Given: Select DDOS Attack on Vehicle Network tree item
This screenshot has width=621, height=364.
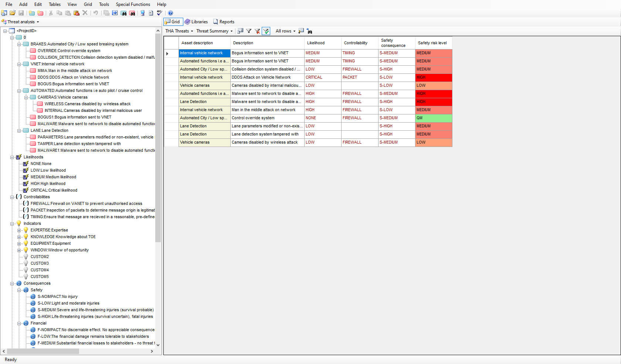Looking at the screenshot, I should pos(73,78).
